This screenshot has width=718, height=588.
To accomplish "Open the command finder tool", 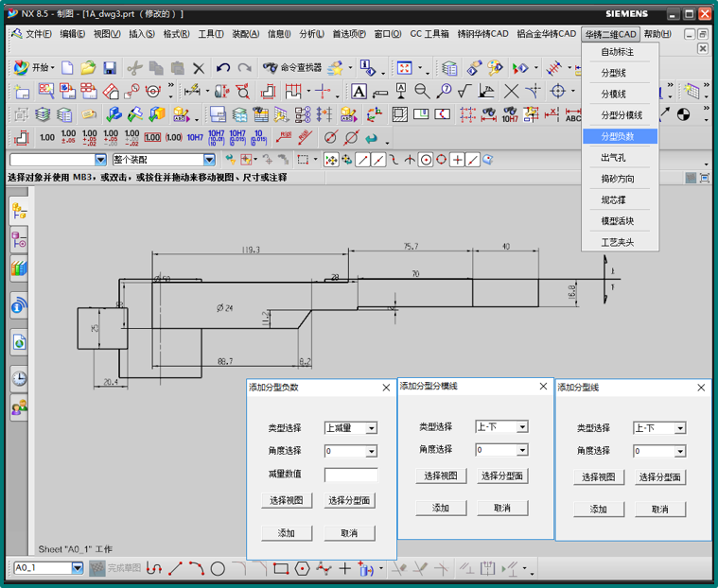I will pyautogui.click(x=292, y=68).
